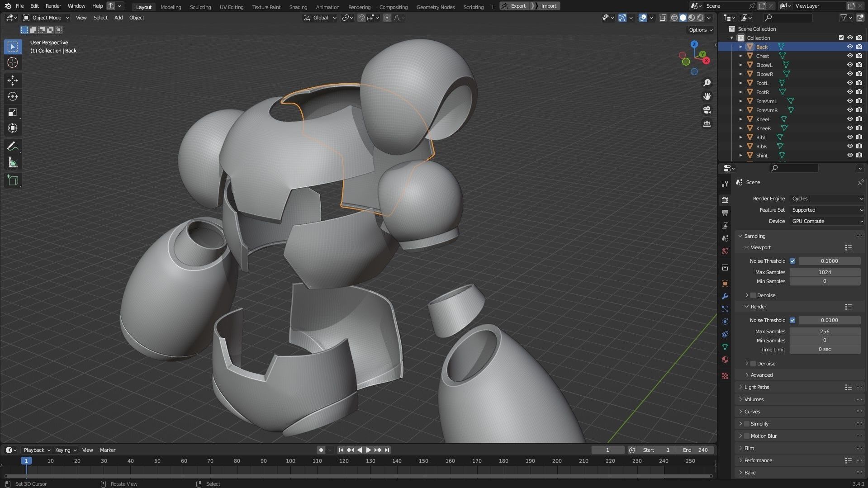The width and height of the screenshot is (868, 488).
Task: Open the Playback popover in timeline
Action: (37, 450)
